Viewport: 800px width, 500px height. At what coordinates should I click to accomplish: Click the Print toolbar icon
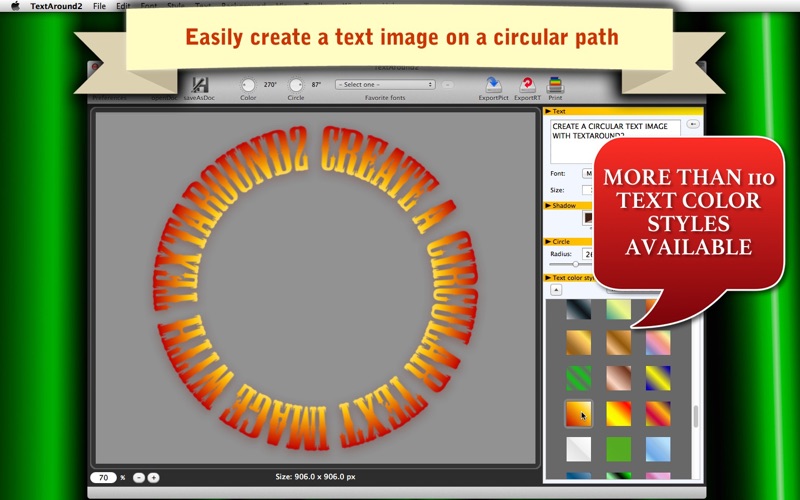555,85
